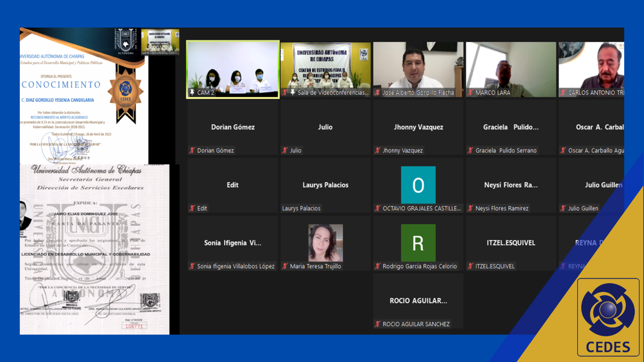Screen dimensions: 644x362
Task: Click muted mic icon beside Jhonny Vazquez
Action: 378,150
